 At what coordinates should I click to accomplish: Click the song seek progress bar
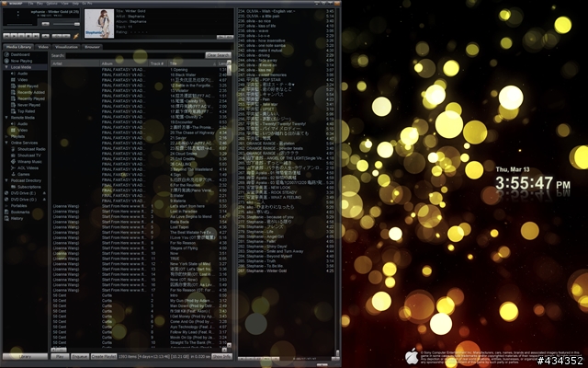click(41, 29)
